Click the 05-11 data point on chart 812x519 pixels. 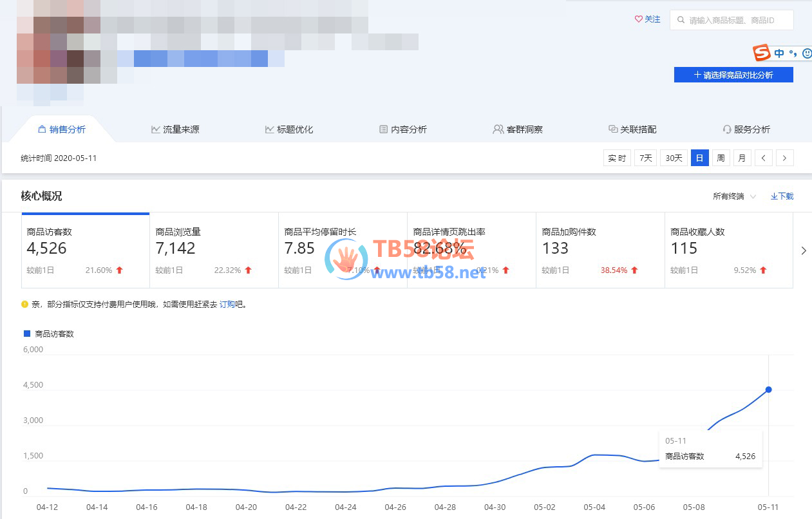[x=768, y=390]
